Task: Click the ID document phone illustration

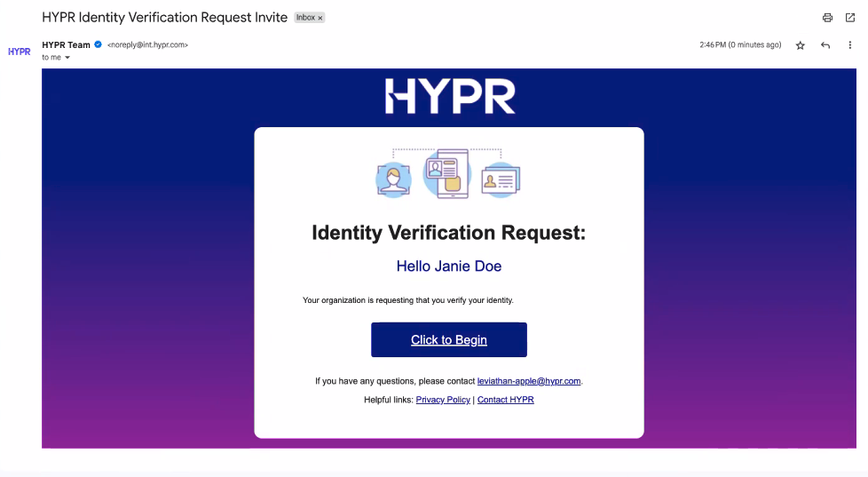Action: [x=446, y=173]
